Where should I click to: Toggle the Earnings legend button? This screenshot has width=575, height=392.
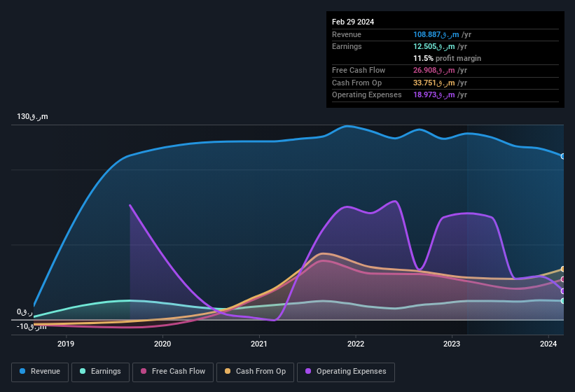(100, 372)
